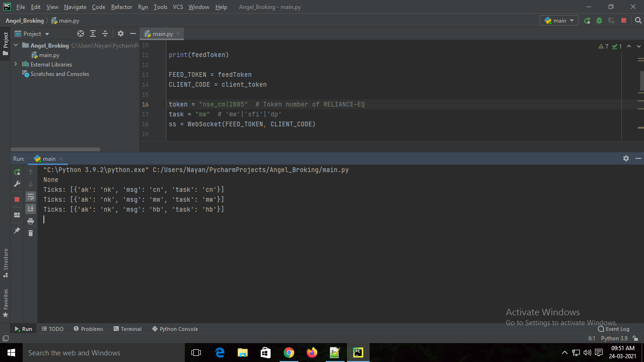
Task: Rerun main using the green rerun icon
Action: pyautogui.click(x=17, y=172)
